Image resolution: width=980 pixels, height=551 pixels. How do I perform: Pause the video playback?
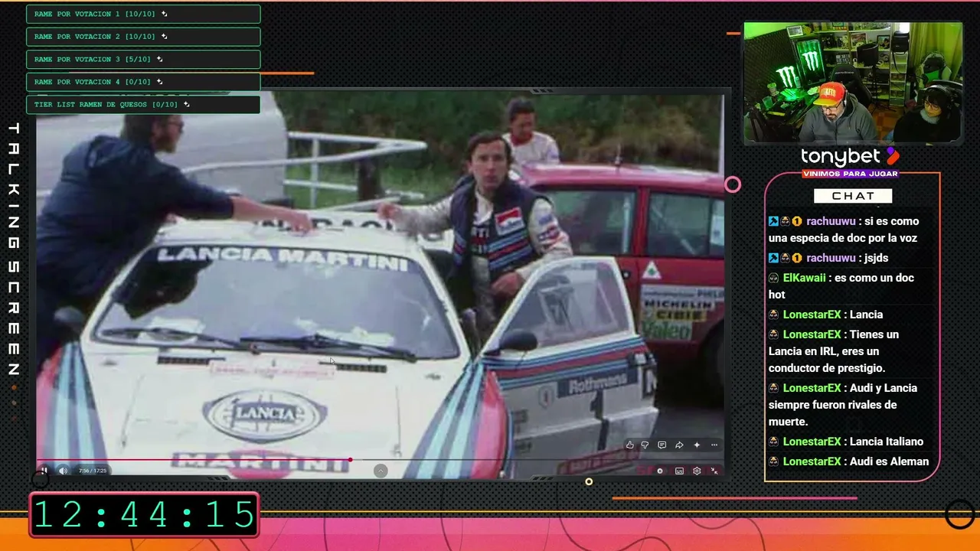coord(44,471)
